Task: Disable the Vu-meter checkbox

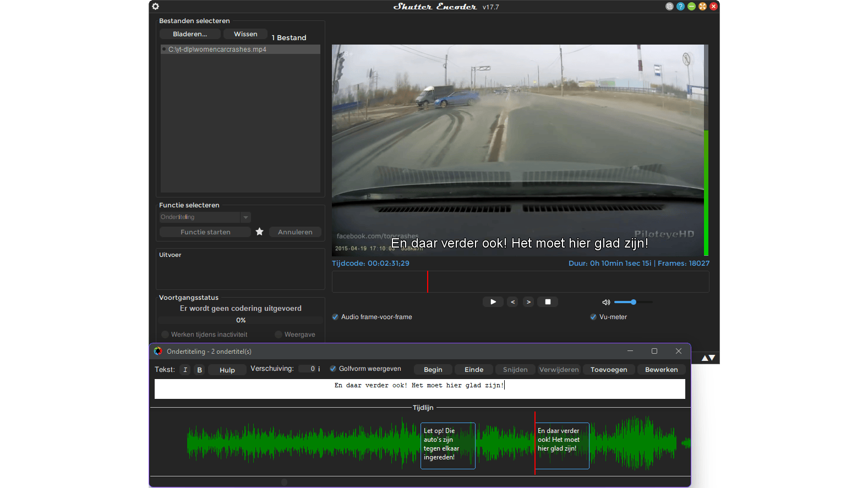Action: tap(593, 317)
